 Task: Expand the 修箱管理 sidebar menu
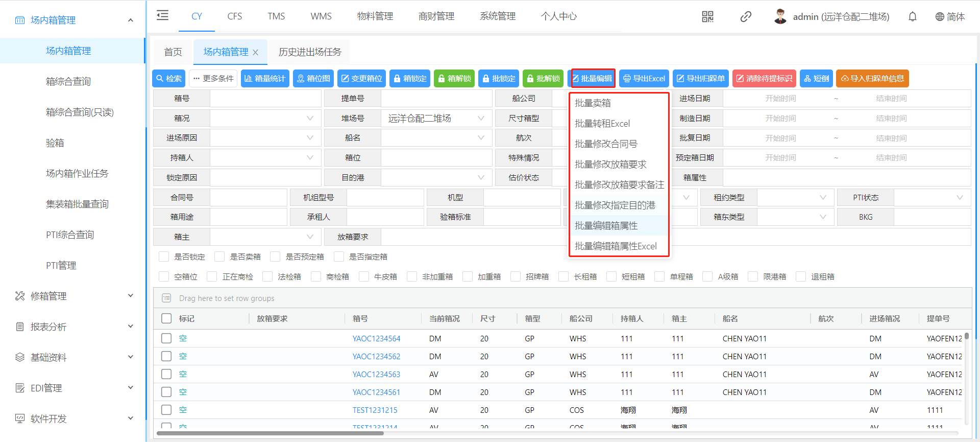point(73,296)
